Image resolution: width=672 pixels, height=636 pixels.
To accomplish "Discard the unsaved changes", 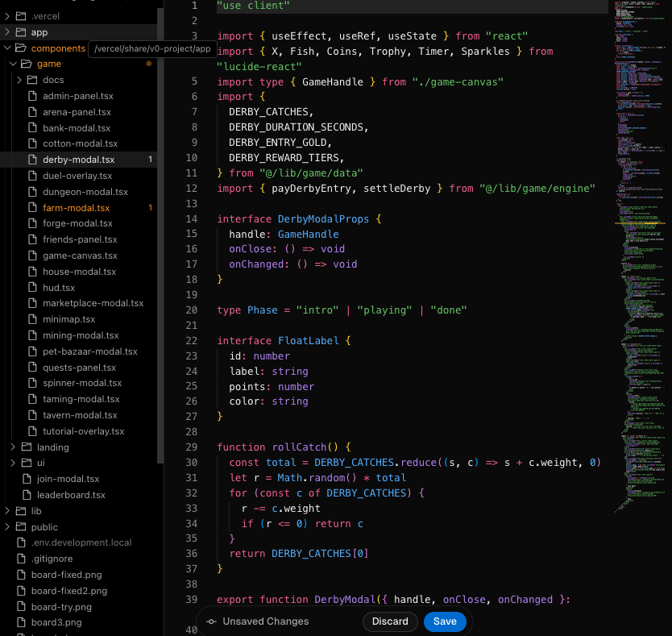I will [390, 621].
